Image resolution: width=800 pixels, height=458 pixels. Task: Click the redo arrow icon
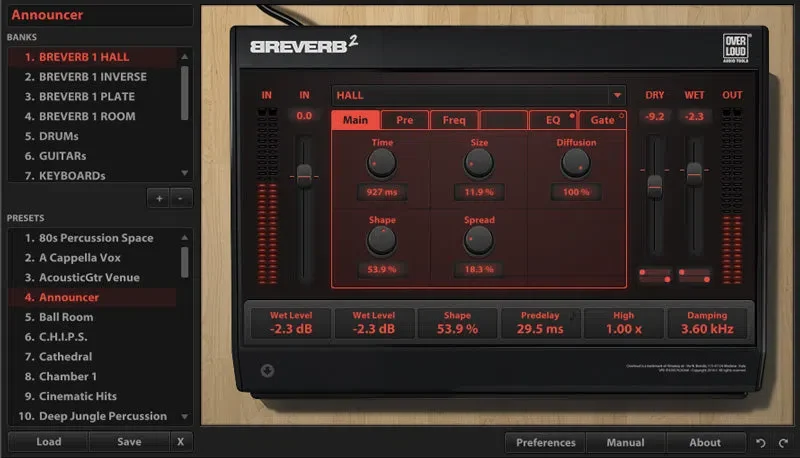click(x=783, y=443)
